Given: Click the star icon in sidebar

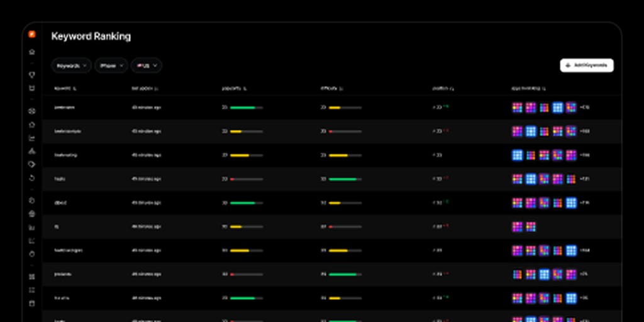Looking at the screenshot, I should tap(32, 125).
